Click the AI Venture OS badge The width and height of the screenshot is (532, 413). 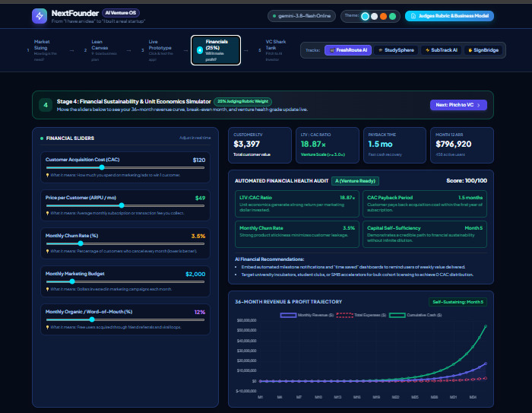[x=120, y=13]
